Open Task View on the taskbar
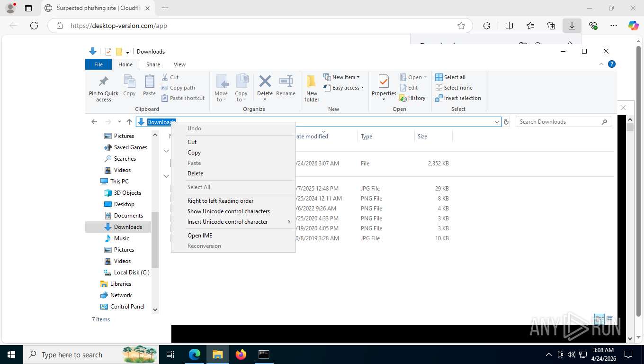 coord(170,354)
